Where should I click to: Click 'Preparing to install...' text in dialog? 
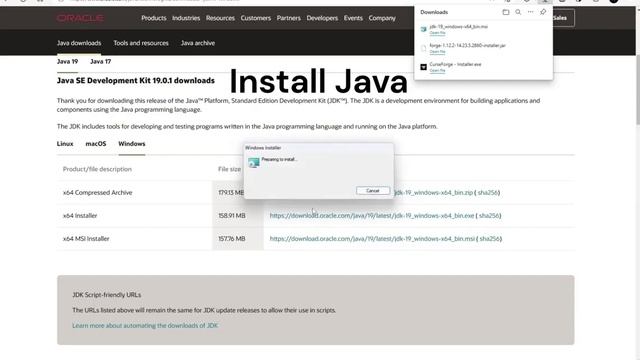280,160
